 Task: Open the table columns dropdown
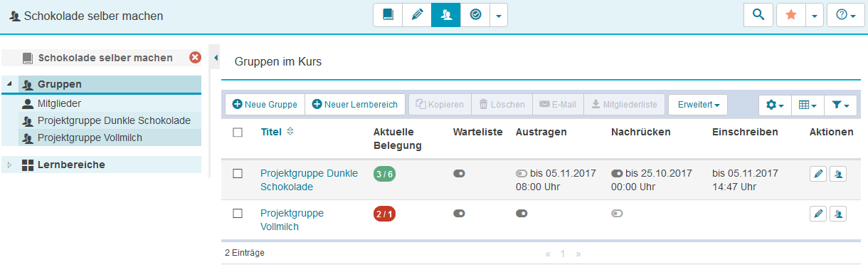point(808,105)
